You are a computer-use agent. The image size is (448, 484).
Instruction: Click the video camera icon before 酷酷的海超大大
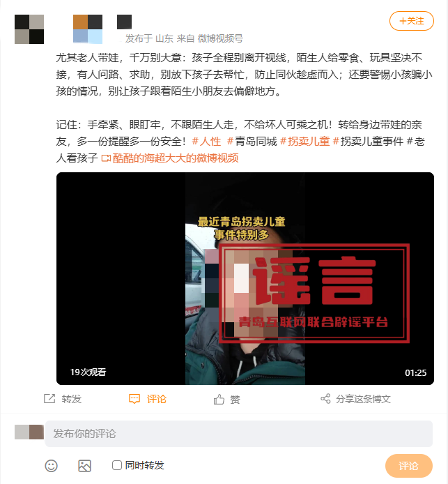pos(106,158)
